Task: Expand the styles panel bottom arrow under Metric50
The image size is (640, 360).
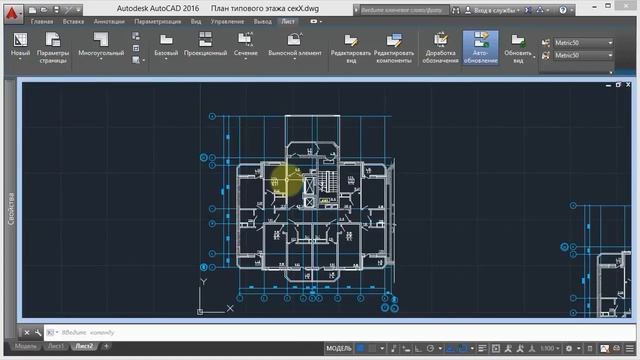Action: pos(611,72)
